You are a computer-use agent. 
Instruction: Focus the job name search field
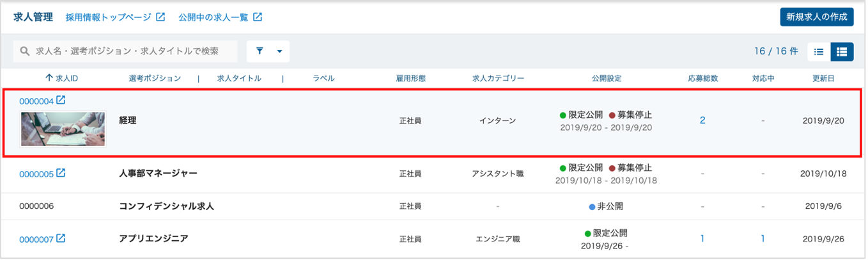point(125,51)
